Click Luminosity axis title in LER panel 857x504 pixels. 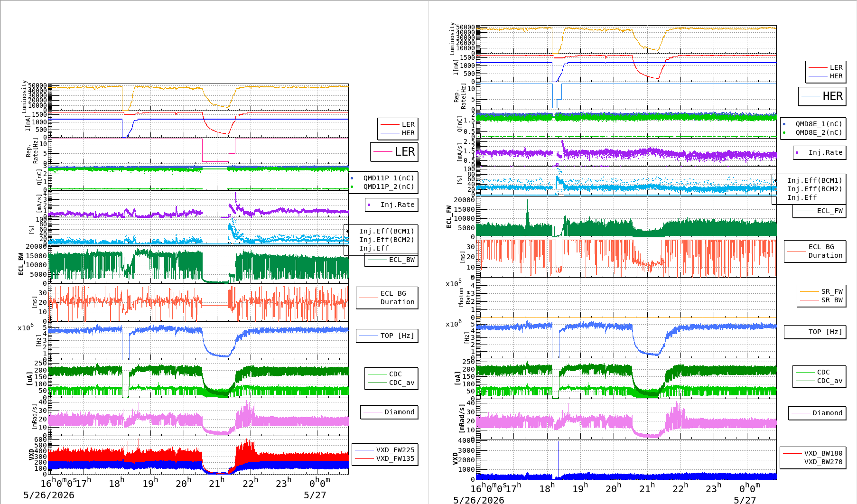tap(24, 96)
